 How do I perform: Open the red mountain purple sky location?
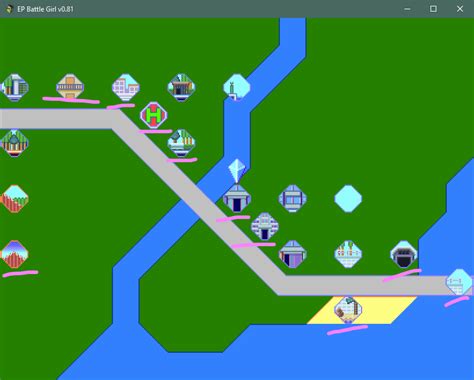coord(14,254)
